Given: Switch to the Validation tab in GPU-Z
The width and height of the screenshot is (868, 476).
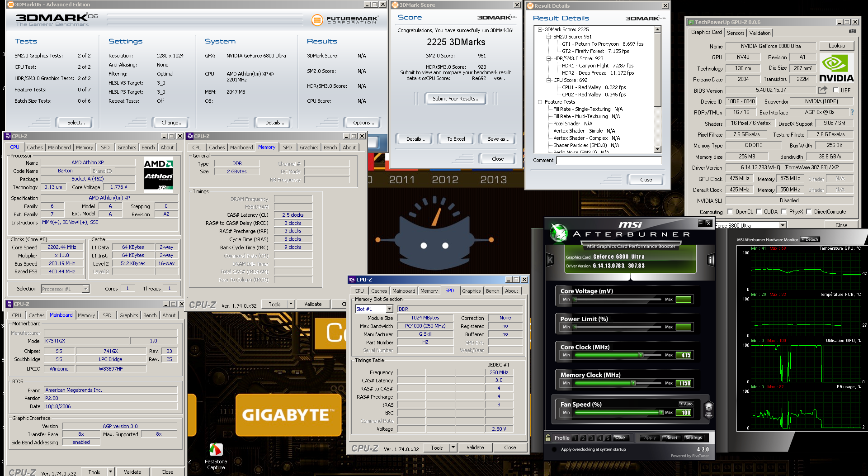Looking at the screenshot, I should click(759, 33).
